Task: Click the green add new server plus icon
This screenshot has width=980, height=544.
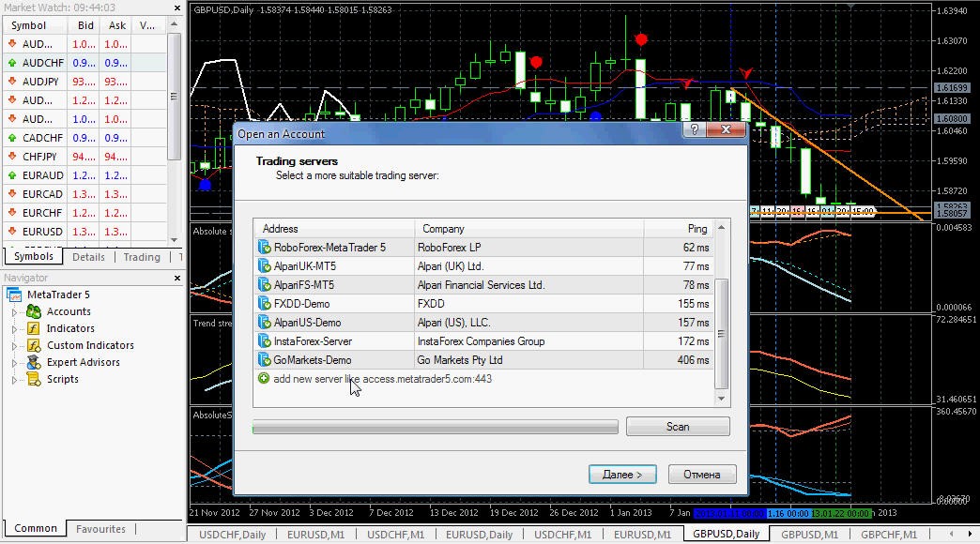Action: click(264, 379)
